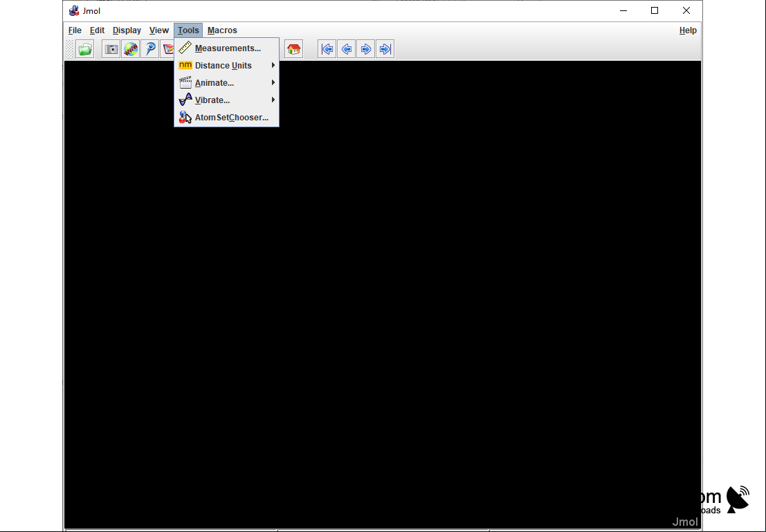
Task: Close the Jmol window
Action: point(686,11)
